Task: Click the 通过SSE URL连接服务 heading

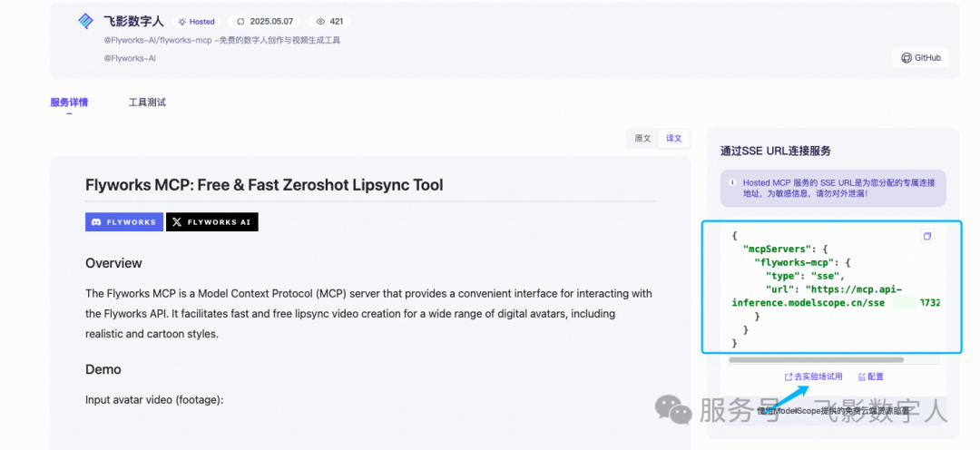Action: point(776,152)
